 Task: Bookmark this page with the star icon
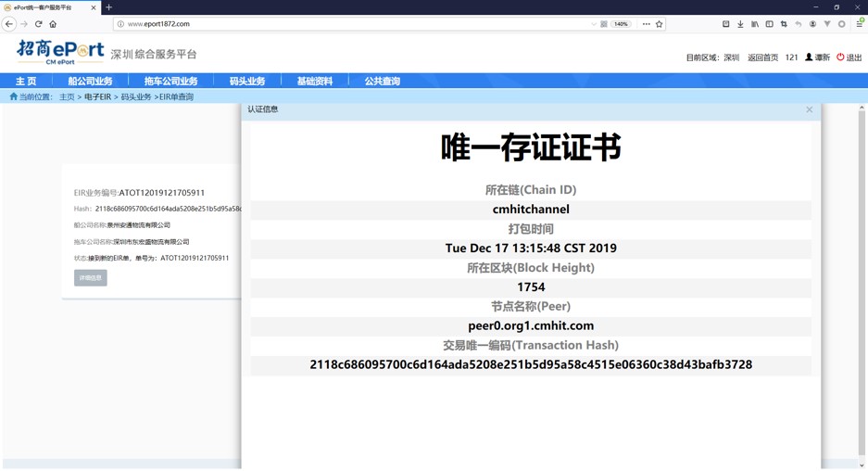[x=660, y=24]
